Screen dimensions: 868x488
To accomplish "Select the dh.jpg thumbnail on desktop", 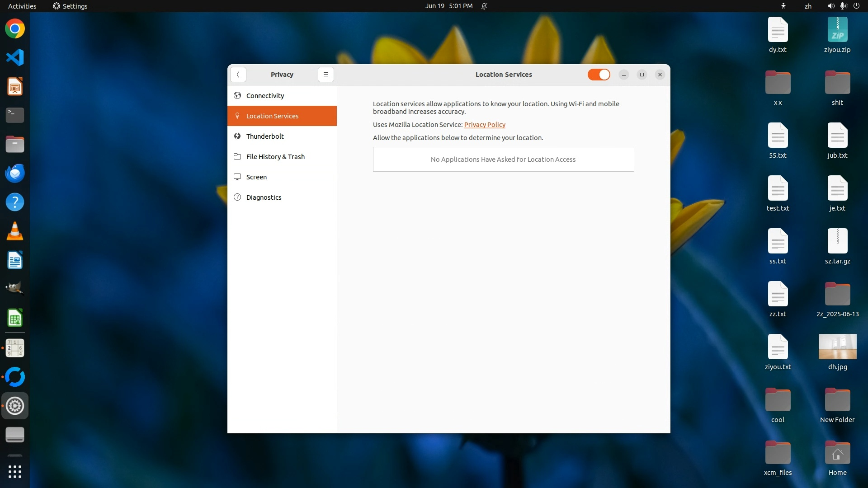I will click(837, 347).
